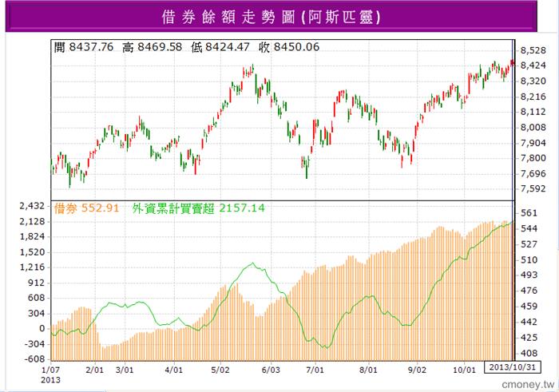
Task: Click the 2,432 left axis value
Action: 32,206
